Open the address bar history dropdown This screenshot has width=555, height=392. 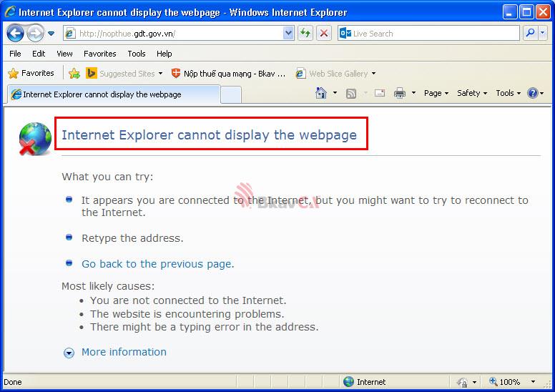[288, 34]
